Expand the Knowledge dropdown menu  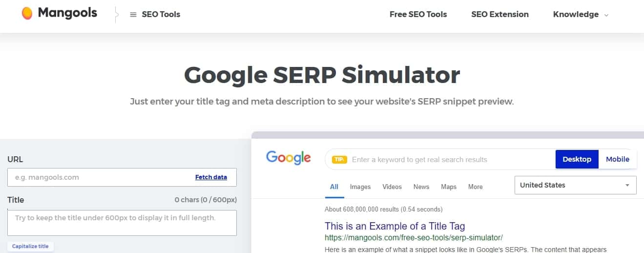pyautogui.click(x=581, y=14)
